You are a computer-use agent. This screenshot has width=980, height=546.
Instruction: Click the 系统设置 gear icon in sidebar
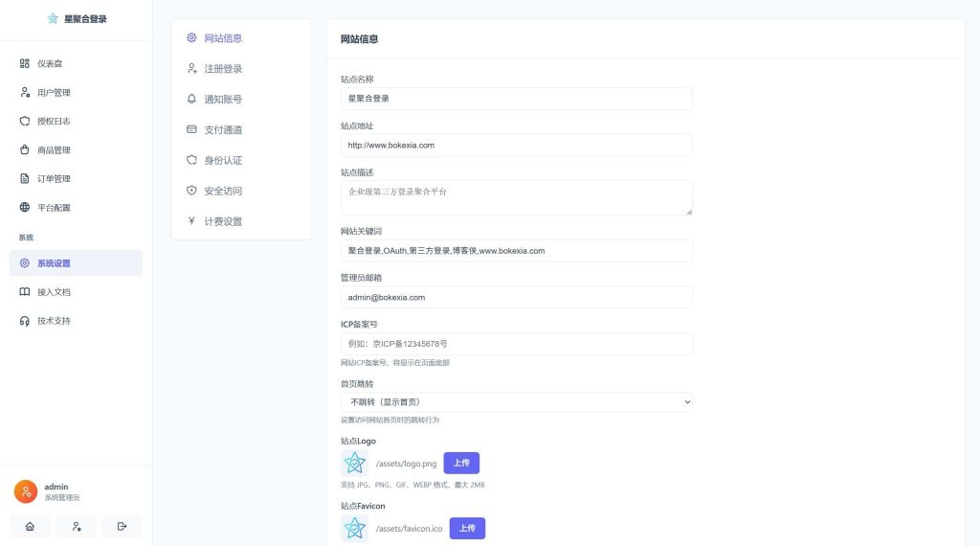[x=24, y=263]
